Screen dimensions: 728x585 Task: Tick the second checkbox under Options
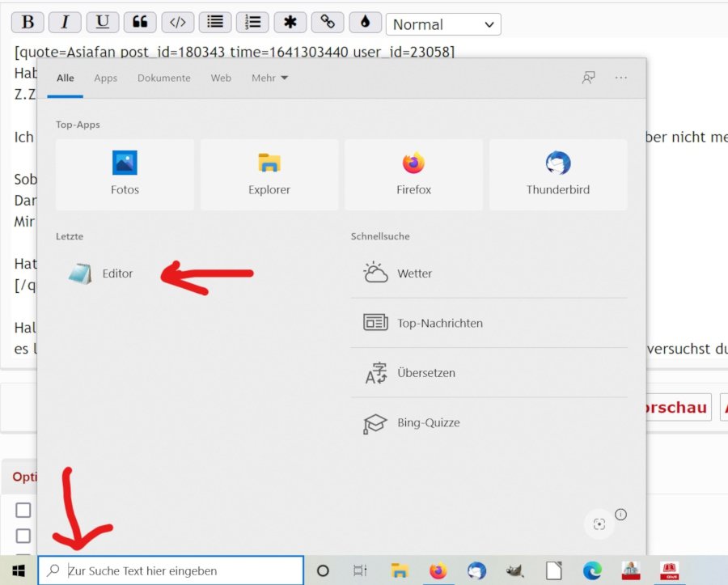click(23, 536)
